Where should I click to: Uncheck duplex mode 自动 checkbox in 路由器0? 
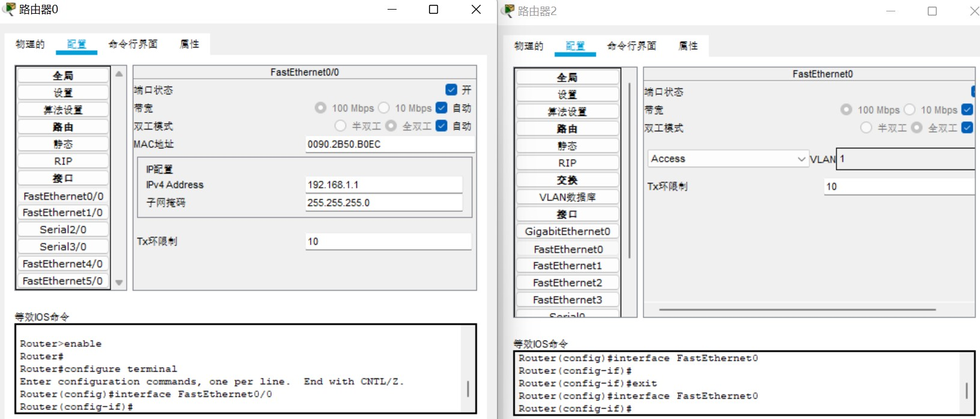[442, 126]
